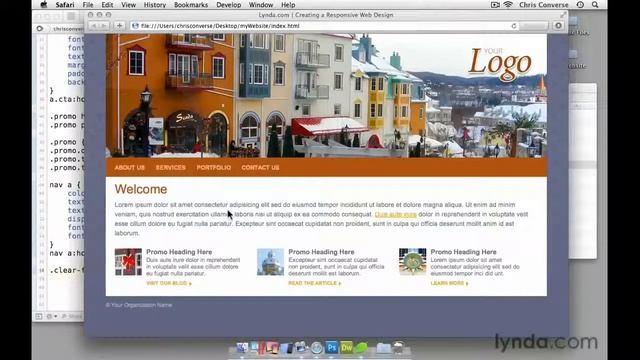Click Safari's full screen arrows icon

pos(563,15)
